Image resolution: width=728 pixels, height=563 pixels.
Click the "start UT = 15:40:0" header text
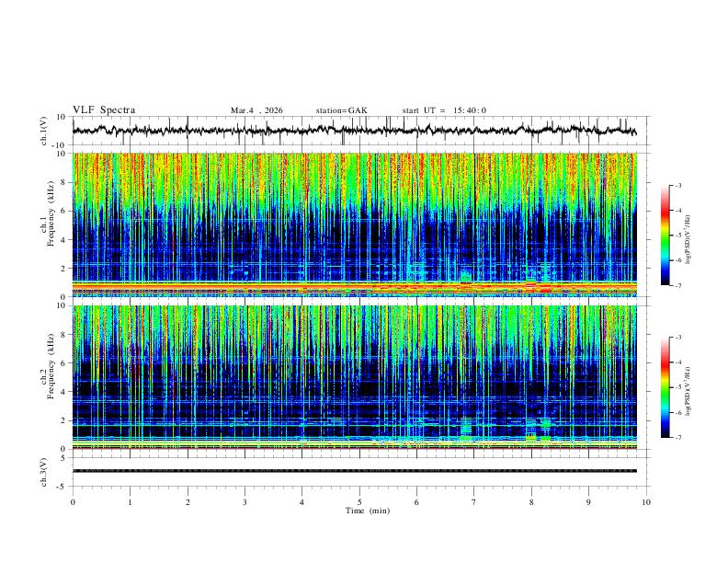coord(444,110)
